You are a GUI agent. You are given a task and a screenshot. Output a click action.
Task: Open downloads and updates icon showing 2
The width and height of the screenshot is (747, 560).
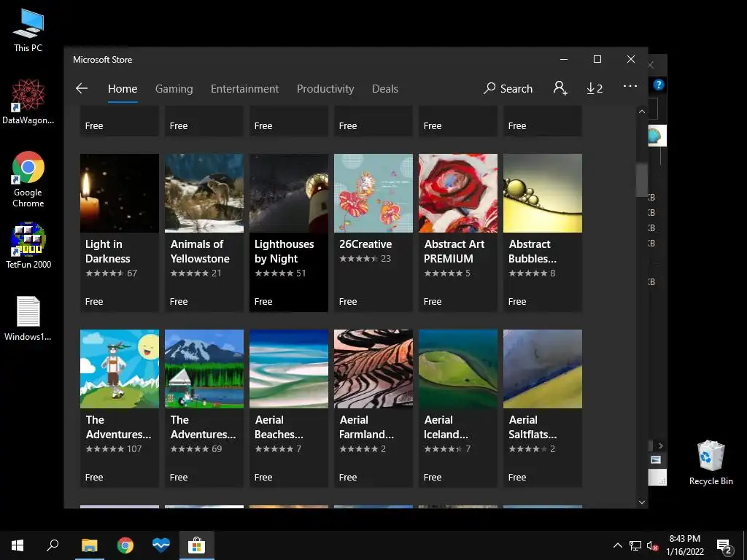pos(595,88)
